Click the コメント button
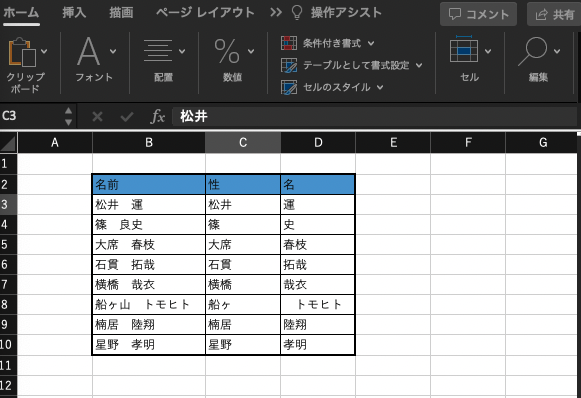 [x=478, y=14]
